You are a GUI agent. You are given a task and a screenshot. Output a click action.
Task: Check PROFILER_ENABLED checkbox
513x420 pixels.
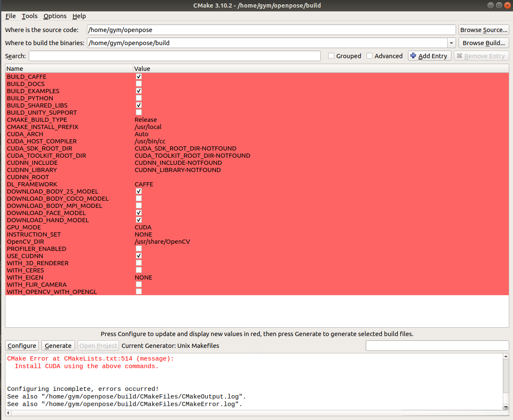coord(138,249)
